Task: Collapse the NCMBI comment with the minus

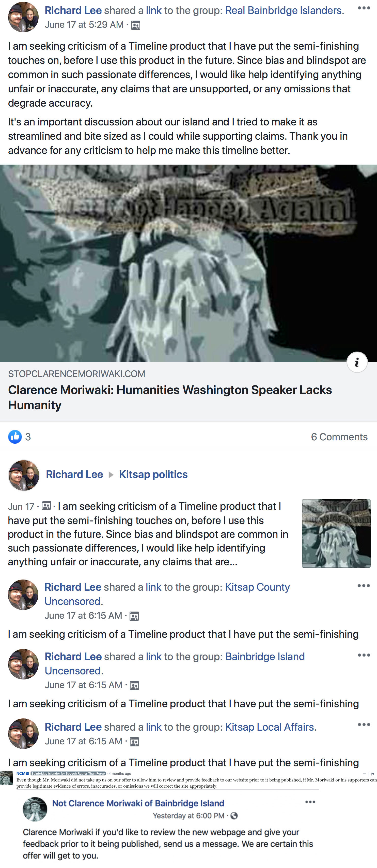Action: click(364, 774)
